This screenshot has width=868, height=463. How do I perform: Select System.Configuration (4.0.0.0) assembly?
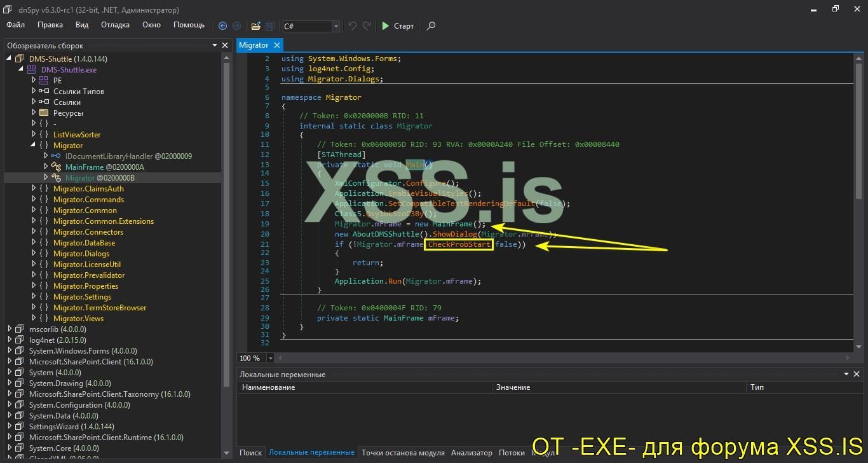coord(79,405)
